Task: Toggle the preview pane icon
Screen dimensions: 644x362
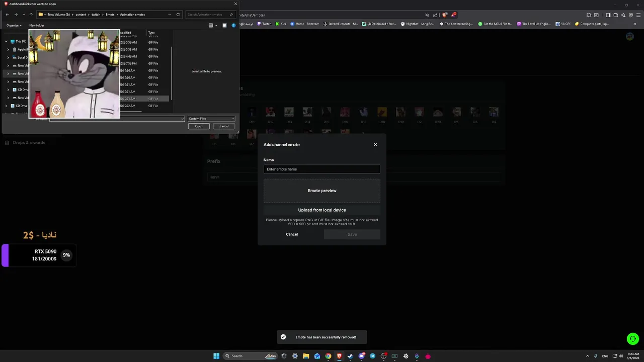Action: pos(224,25)
